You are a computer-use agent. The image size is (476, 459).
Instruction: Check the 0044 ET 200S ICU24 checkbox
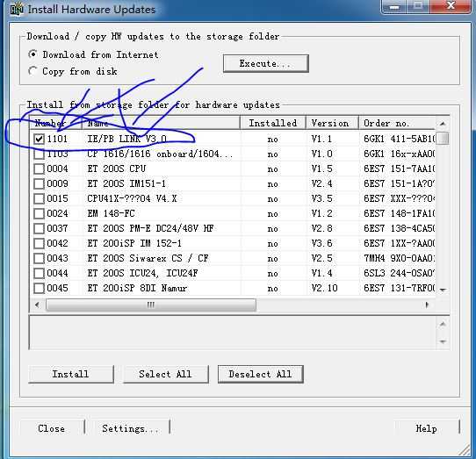click(40, 273)
